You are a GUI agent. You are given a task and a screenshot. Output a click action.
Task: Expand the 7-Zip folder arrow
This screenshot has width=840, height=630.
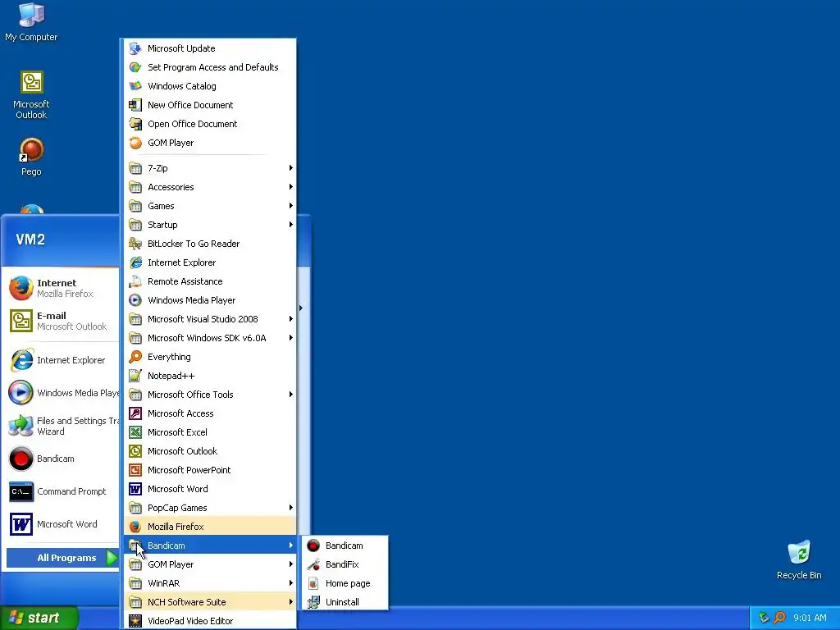tap(291, 167)
